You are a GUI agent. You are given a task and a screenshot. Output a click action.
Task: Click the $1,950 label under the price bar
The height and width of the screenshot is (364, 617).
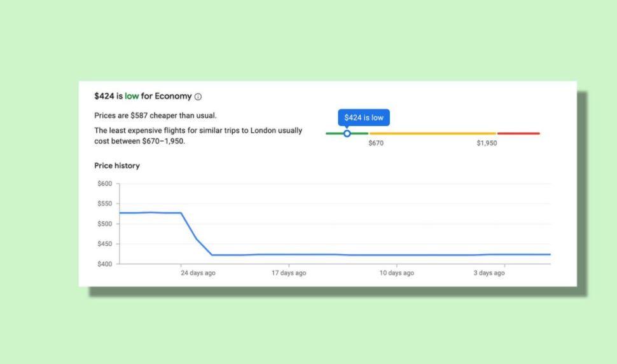[x=487, y=143]
